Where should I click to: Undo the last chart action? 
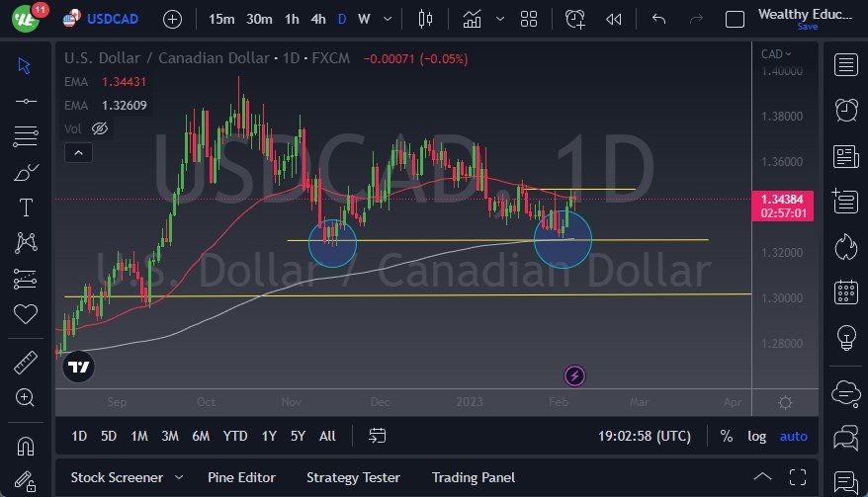[x=658, y=20]
